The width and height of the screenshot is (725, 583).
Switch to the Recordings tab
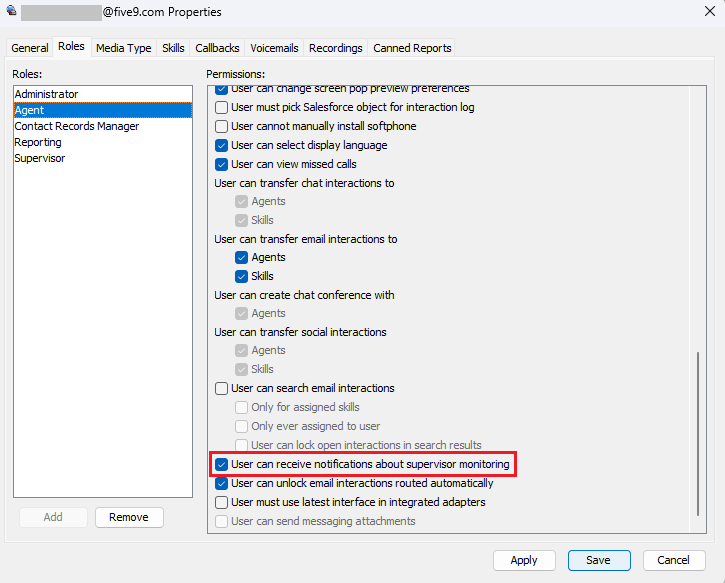tap(336, 48)
